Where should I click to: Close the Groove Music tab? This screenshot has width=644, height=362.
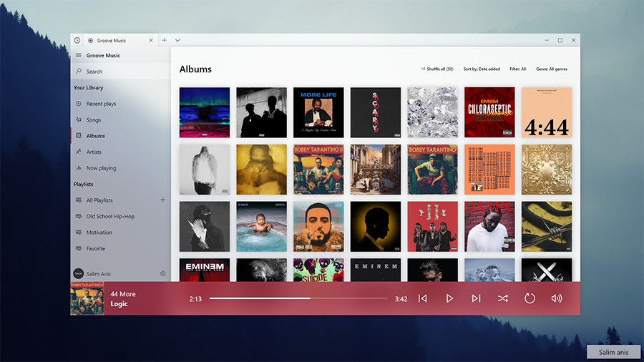point(151,40)
